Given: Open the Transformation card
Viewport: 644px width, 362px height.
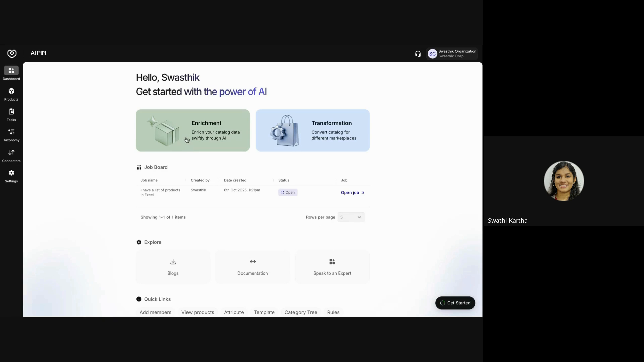Looking at the screenshot, I should tap(312, 130).
